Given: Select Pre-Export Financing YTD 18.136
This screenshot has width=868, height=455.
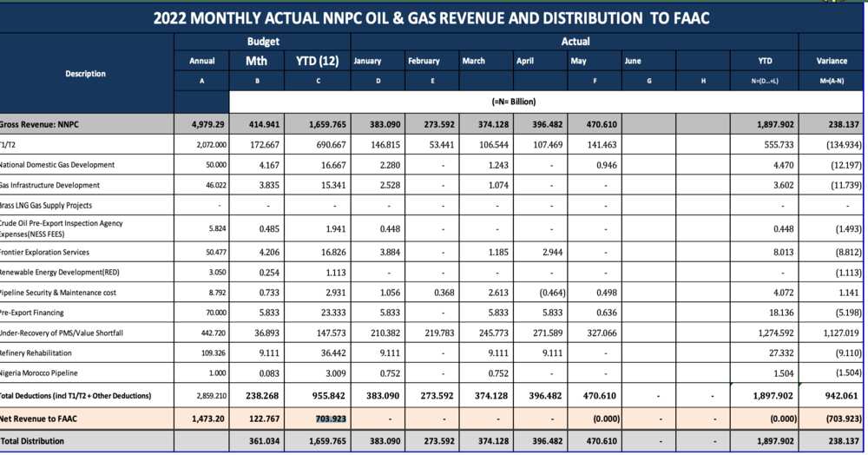Looking at the screenshot, I should 781,313.
